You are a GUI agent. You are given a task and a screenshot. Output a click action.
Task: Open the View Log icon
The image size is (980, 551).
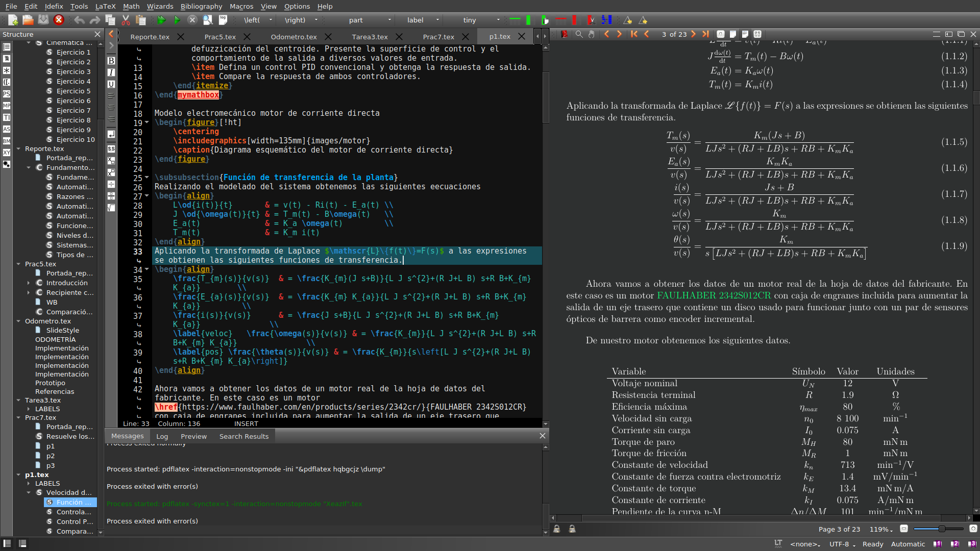[x=223, y=20]
